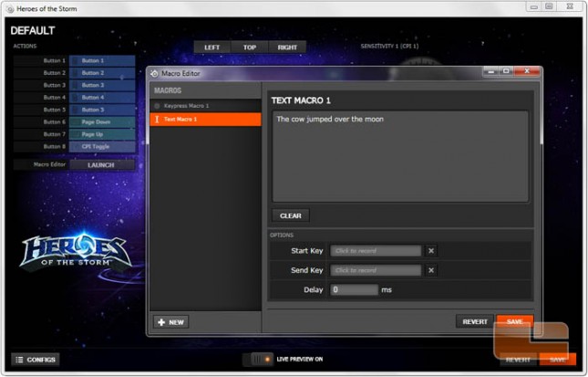Click the Macro Editor title bar logo
This screenshot has height=377, width=588.
(x=154, y=74)
